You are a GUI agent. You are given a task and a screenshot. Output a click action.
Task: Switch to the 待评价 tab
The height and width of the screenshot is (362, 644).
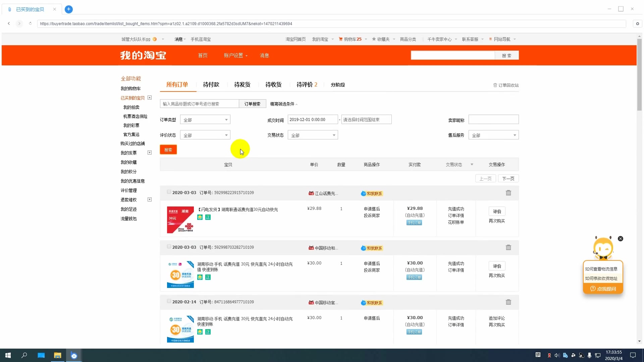[x=307, y=84]
